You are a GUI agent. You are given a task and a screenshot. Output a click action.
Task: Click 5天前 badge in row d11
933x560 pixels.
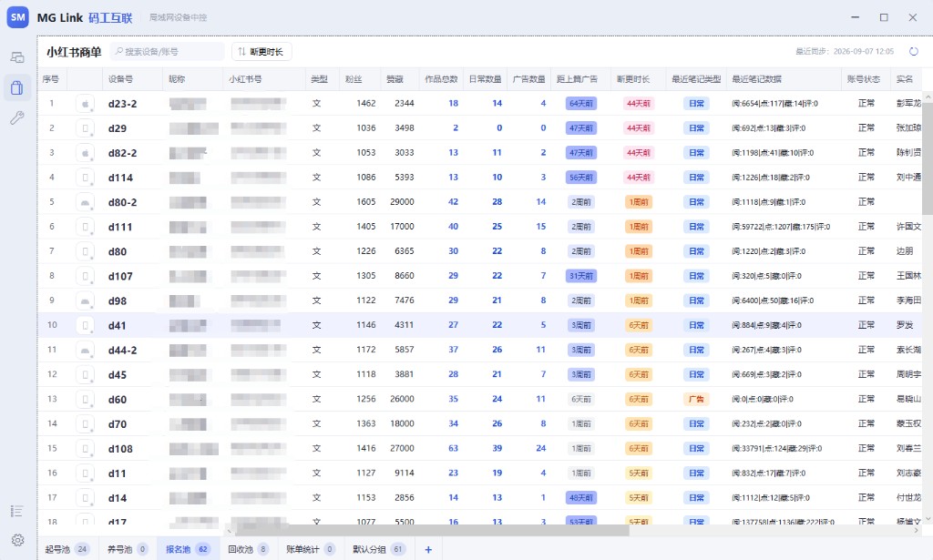coord(639,473)
